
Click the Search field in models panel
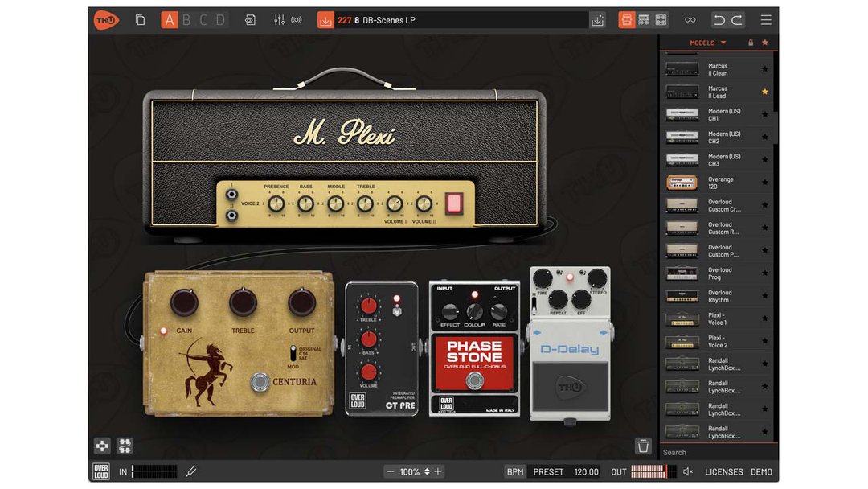point(715,453)
